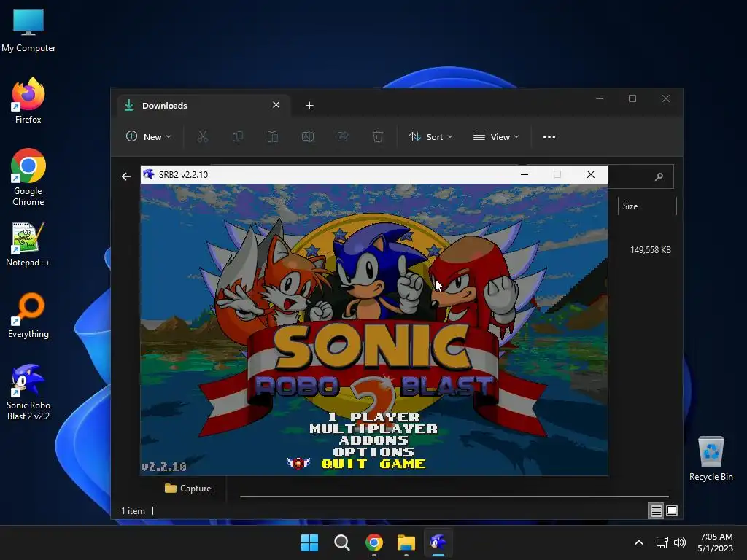Open the Windows Start button
The height and width of the screenshot is (560, 747).
coord(309,542)
